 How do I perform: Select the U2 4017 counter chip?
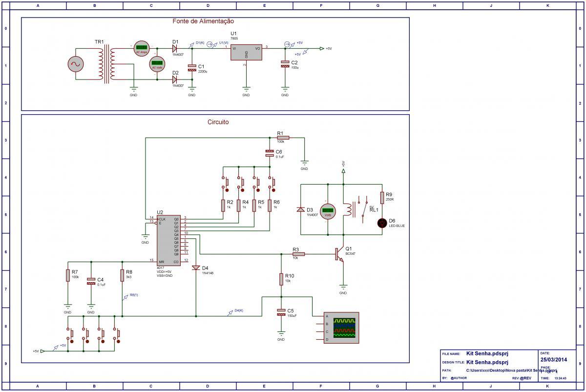[166, 240]
